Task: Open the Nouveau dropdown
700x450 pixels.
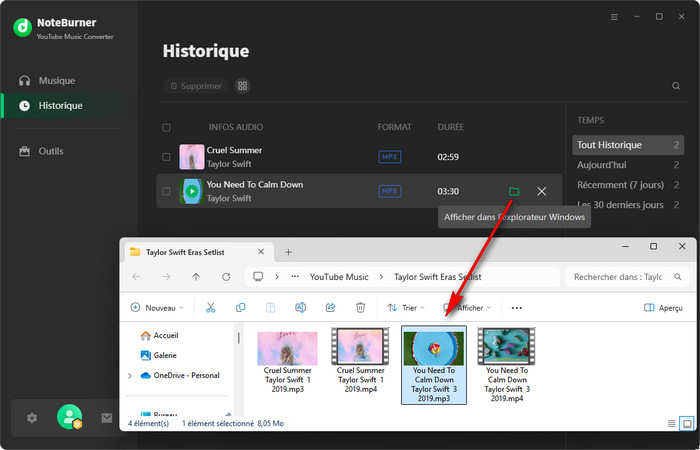Action: pos(157,308)
